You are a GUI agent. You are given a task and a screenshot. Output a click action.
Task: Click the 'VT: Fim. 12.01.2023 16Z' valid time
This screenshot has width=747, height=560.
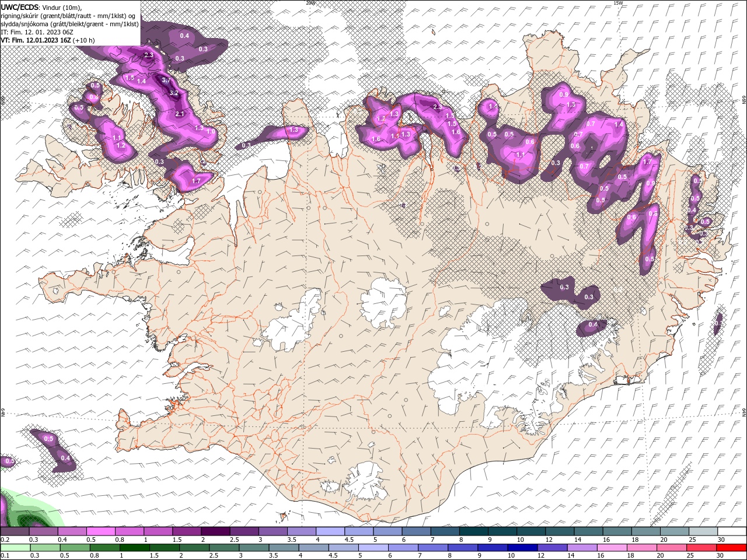[36, 40]
